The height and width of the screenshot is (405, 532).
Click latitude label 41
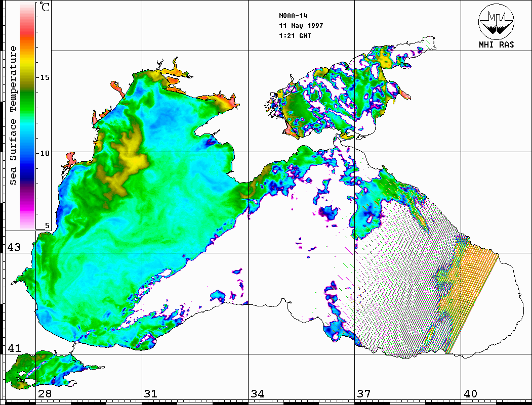pyautogui.click(x=14, y=348)
